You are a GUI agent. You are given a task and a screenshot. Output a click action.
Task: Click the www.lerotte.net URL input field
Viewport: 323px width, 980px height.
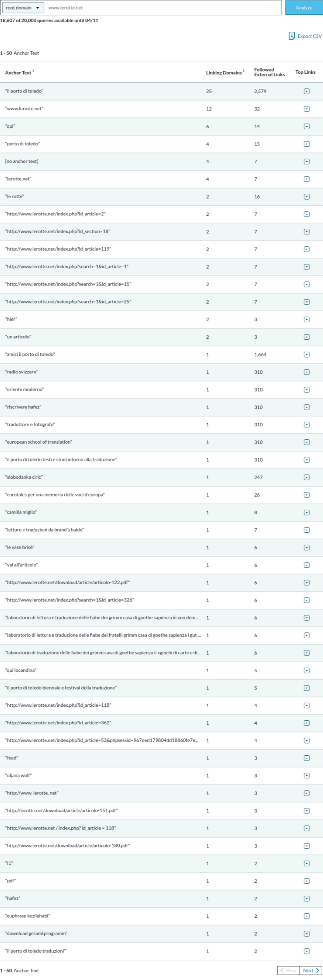tap(164, 8)
